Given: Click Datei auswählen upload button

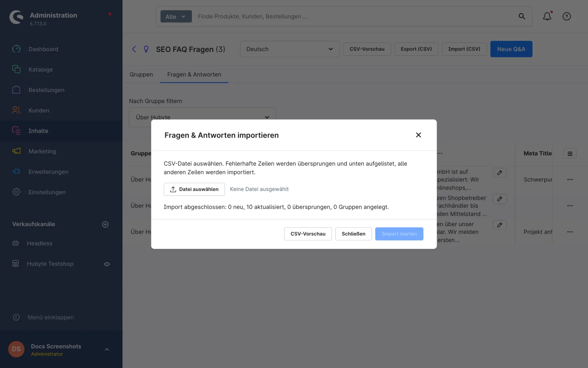Looking at the screenshot, I should point(194,189).
